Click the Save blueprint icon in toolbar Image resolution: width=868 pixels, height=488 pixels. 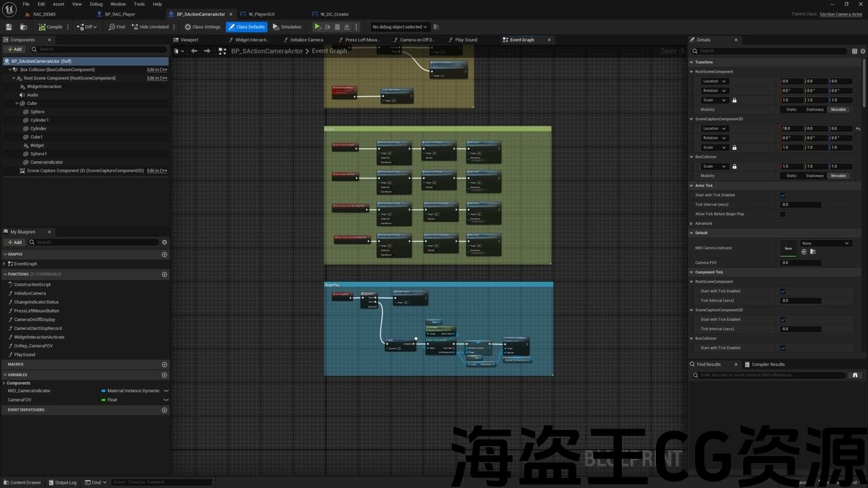pos(9,27)
